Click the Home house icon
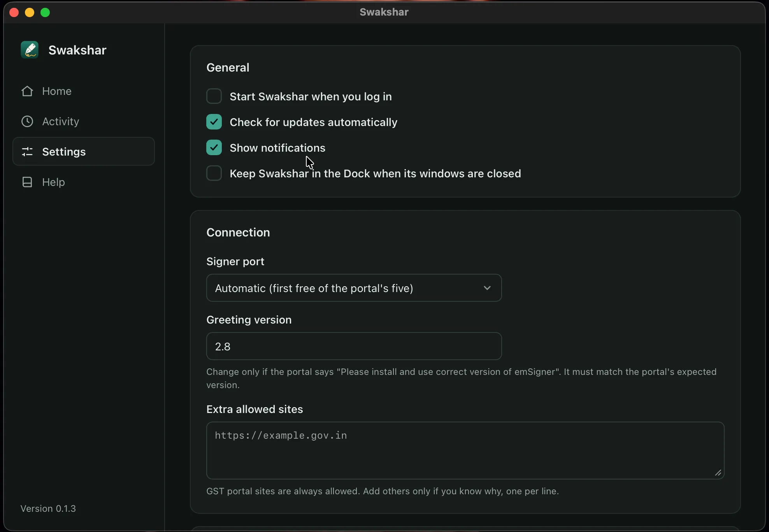 pos(27,91)
